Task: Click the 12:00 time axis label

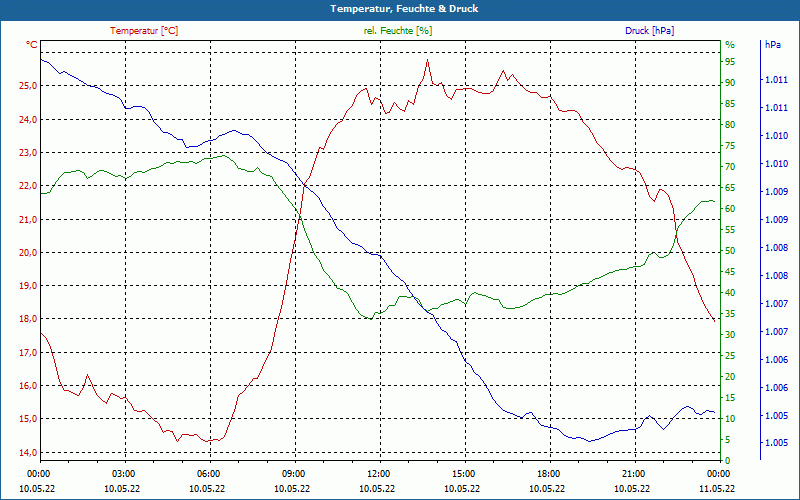Action: tap(379, 473)
